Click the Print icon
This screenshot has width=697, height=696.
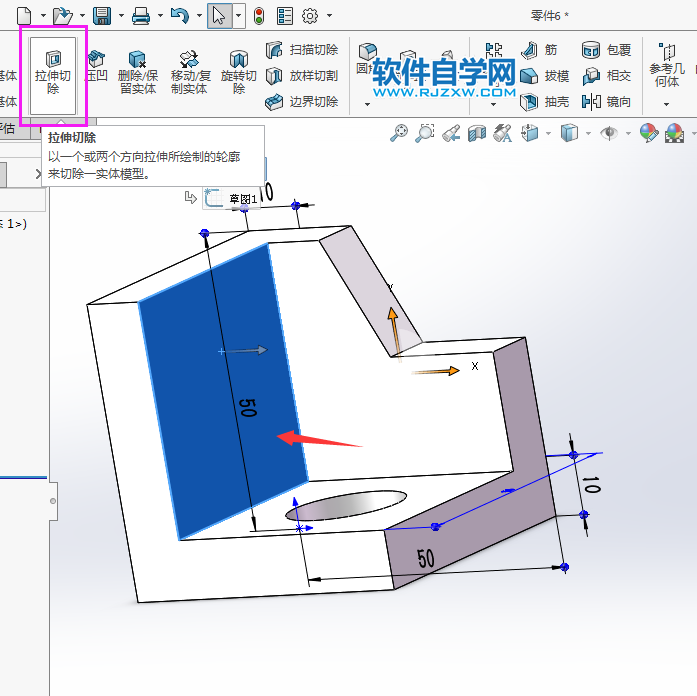pos(141,16)
